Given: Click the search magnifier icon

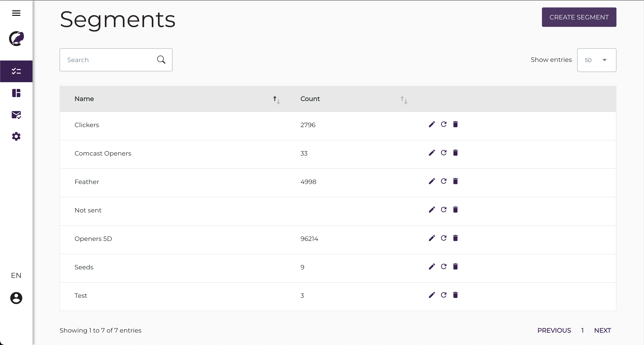Looking at the screenshot, I should (161, 60).
